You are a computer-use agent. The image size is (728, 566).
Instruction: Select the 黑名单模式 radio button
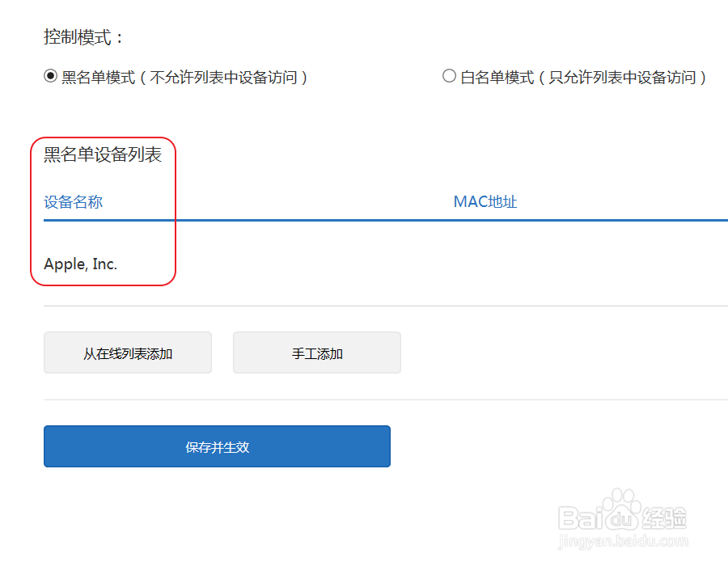51,76
